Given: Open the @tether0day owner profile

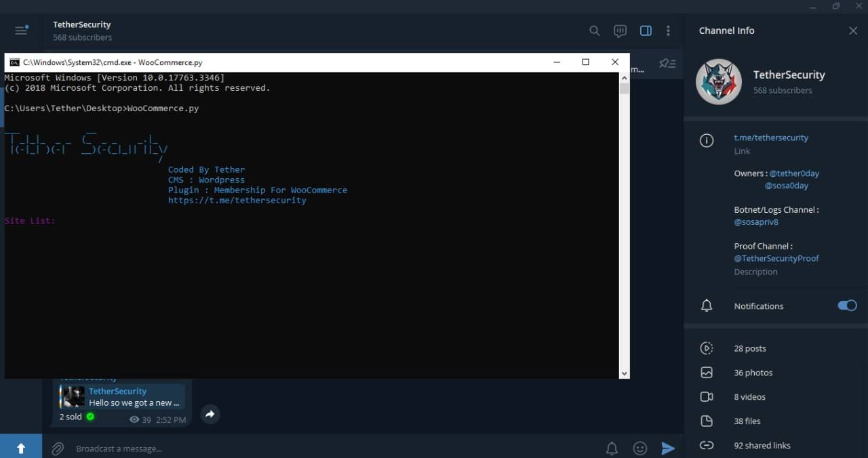Looking at the screenshot, I should [x=794, y=173].
